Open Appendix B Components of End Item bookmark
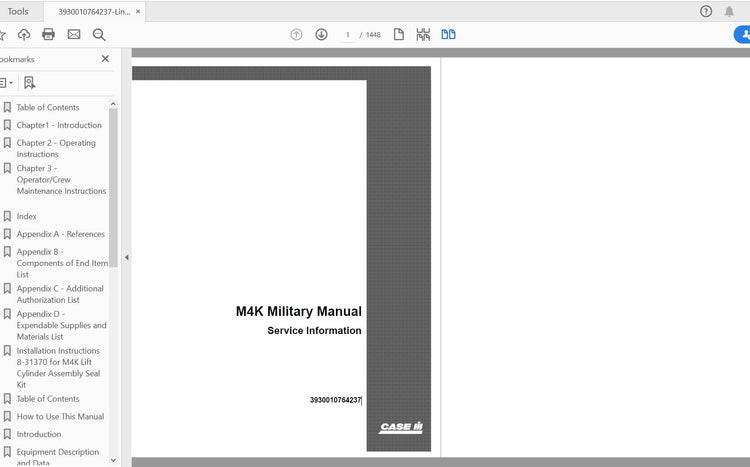 click(x=62, y=263)
